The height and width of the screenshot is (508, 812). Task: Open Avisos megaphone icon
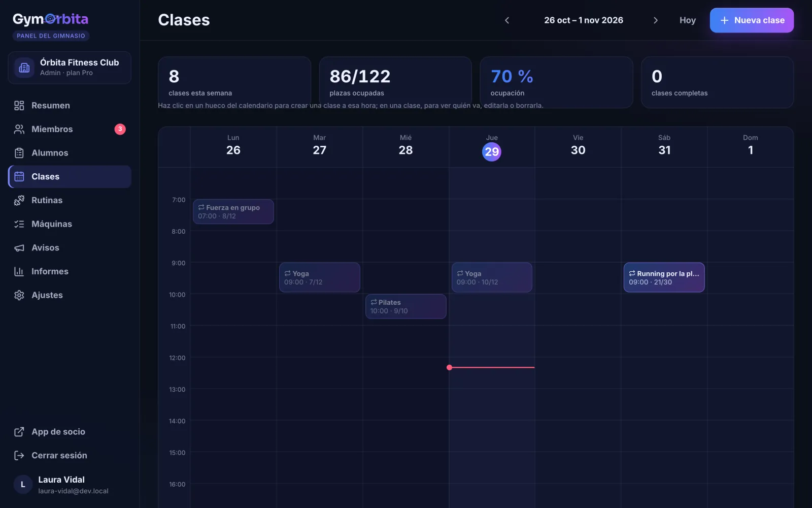click(x=19, y=247)
